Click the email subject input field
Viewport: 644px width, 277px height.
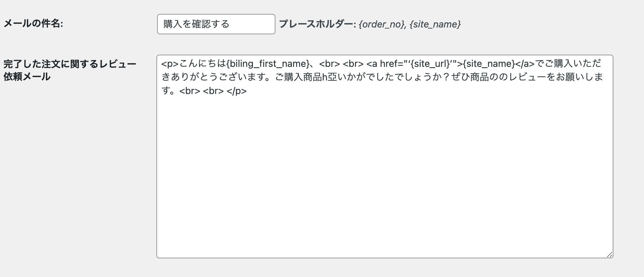coord(216,24)
